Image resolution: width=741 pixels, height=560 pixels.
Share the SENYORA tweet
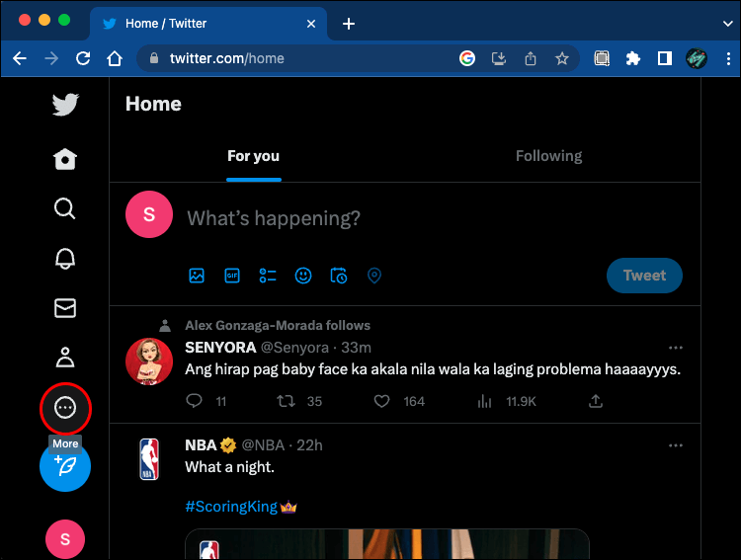point(596,401)
